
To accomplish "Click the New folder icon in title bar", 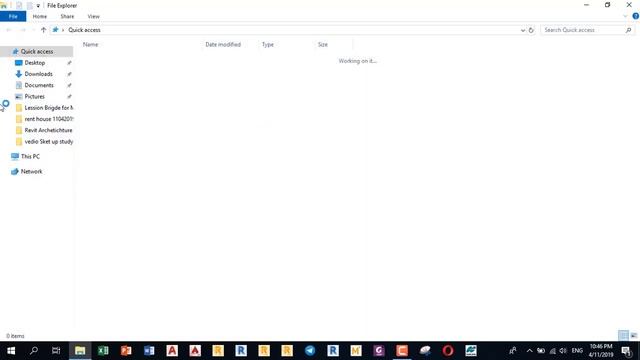I will pos(29,6).
